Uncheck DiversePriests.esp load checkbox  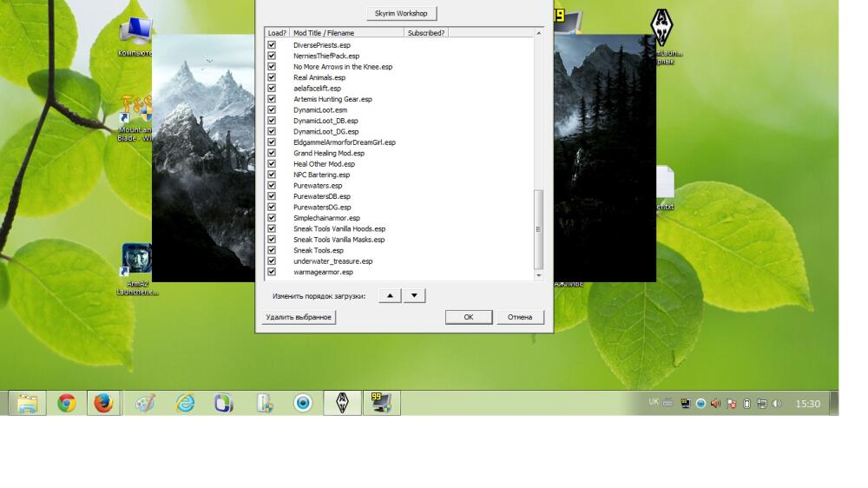[x=272, y=45]
